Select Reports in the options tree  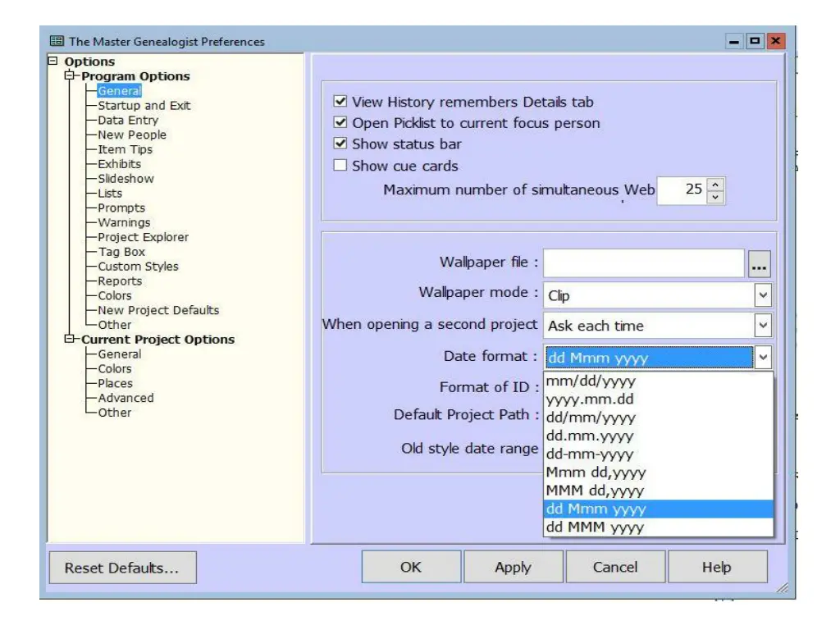(120, 281)
